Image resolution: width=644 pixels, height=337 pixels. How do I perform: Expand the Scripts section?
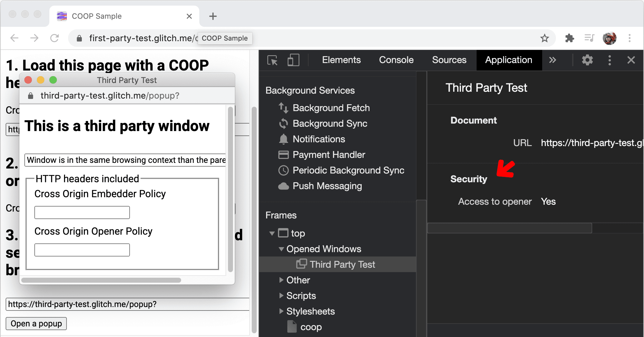281,295
